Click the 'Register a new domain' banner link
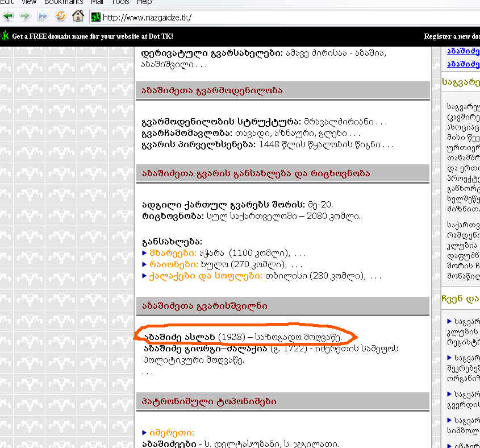 pyautogui.click(x=452, y=36)
